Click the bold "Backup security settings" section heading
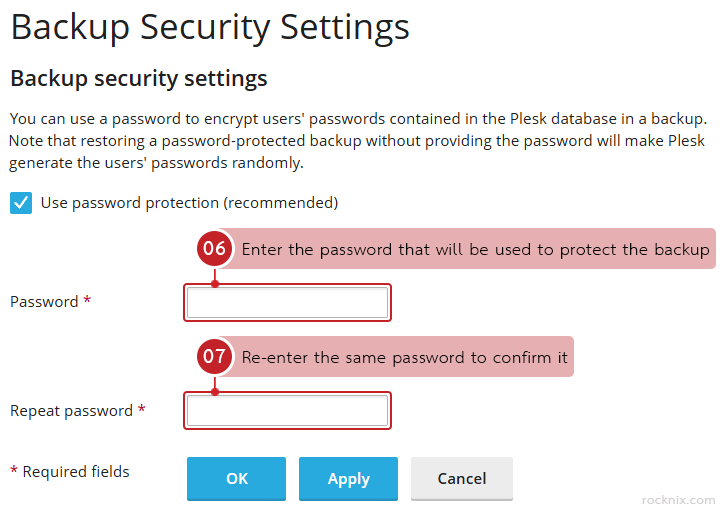This screenshot has width=720, height=508. tap(139, 78)
